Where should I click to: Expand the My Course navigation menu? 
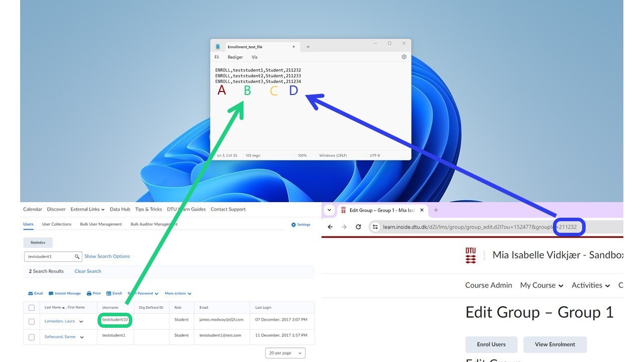pos(541,285)
